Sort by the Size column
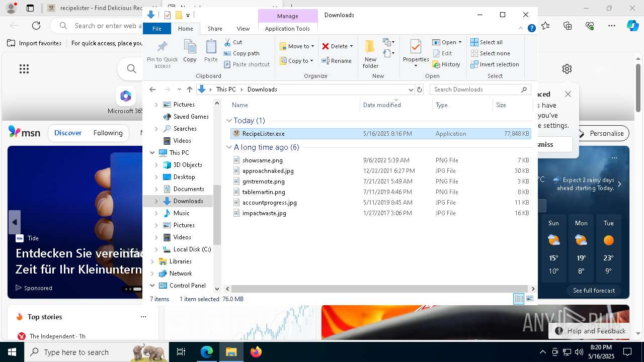The width and height of the screenshot is (644, 362). click(x=512, y=105)
